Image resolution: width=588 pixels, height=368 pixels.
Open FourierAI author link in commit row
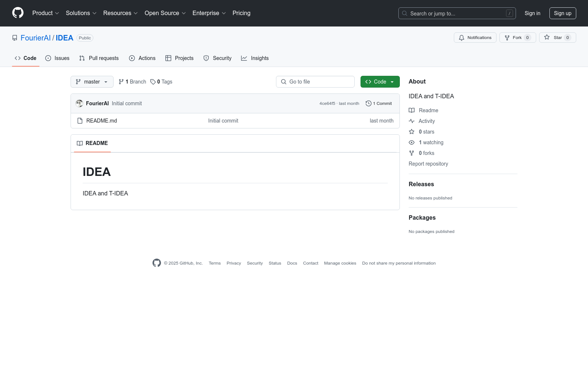tap(97, 103)
